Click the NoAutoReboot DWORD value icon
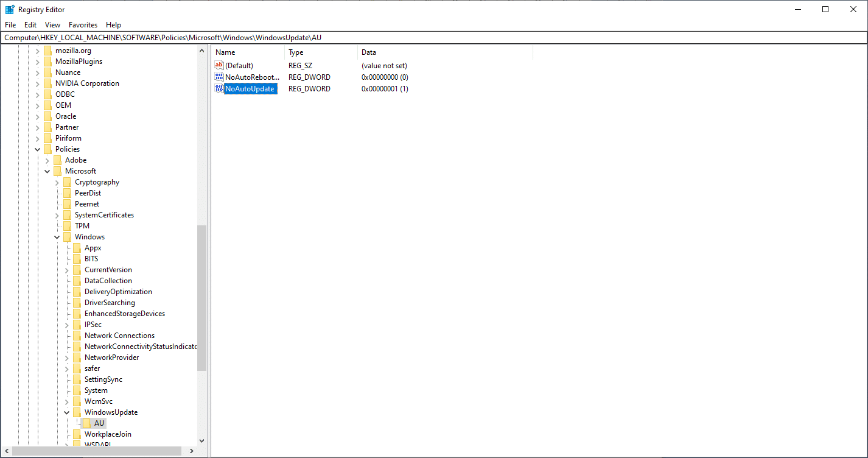This screenshot has width=868, height=458. click(219, 77)
